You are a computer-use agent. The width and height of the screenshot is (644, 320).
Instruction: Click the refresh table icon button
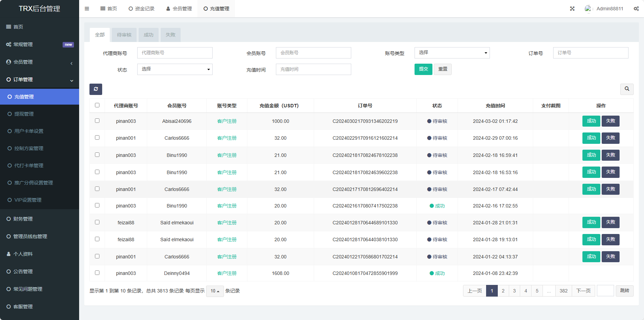pyautogui.click(x=96, y=89)
